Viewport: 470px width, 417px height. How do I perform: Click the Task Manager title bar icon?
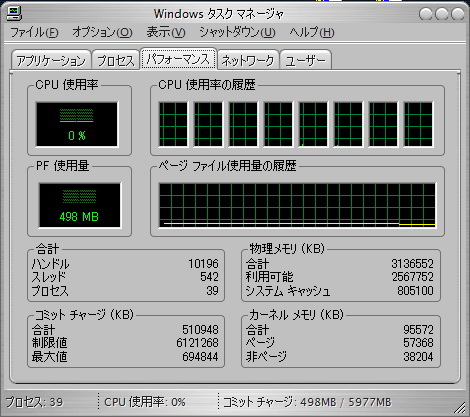tap(14, 13)
